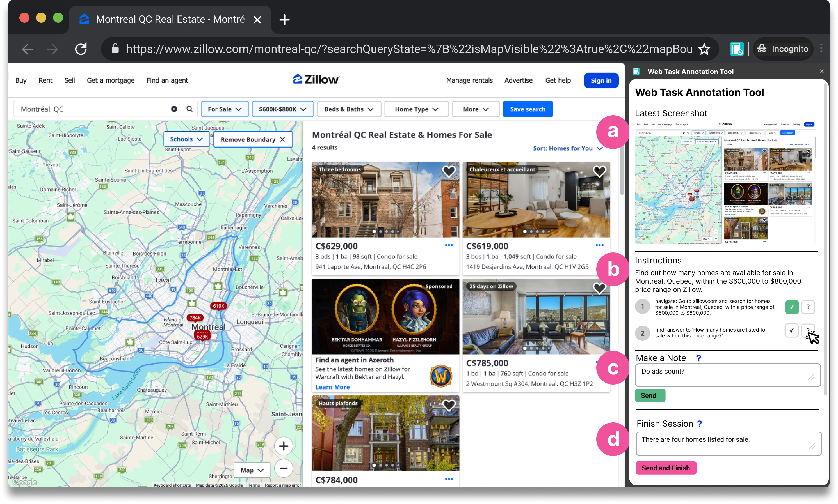
Task: Open the Chrome three-dot menu
Action: (821, 49)
